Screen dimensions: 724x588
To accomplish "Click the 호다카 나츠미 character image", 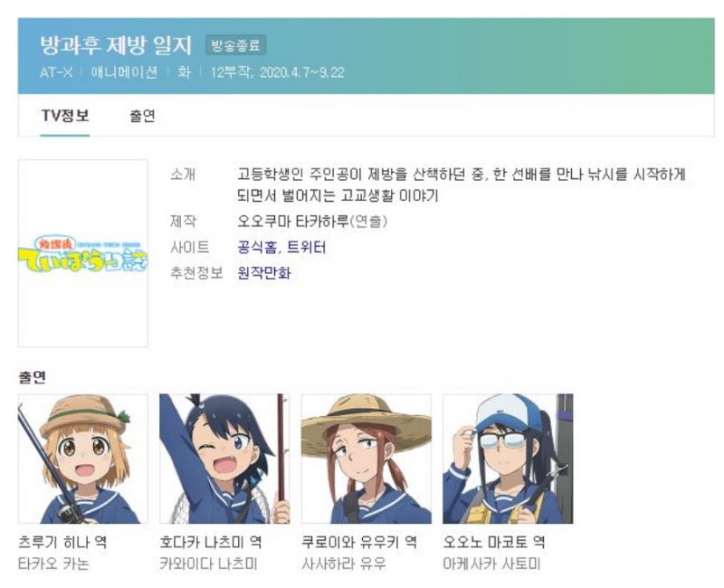I will 224,459.
